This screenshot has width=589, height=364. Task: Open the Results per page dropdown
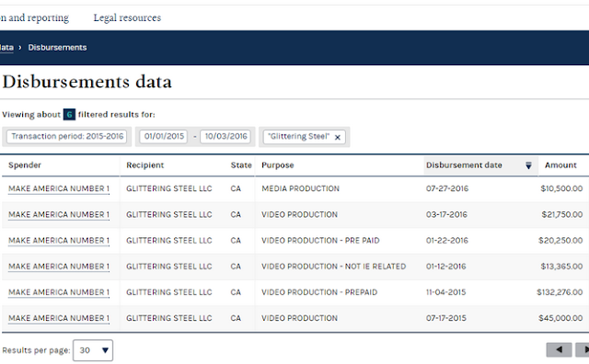[93, 350]
